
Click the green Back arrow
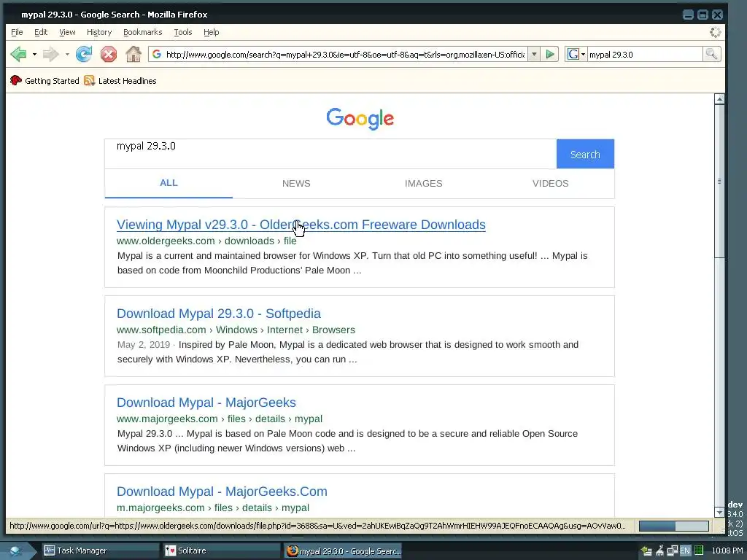(18, 54)
